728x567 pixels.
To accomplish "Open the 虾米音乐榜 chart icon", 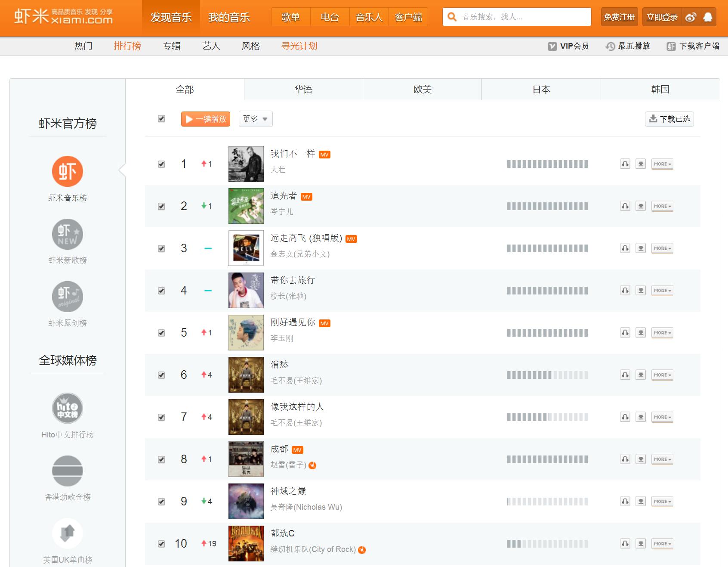I will pyautogui.click(x=68, y=171).
